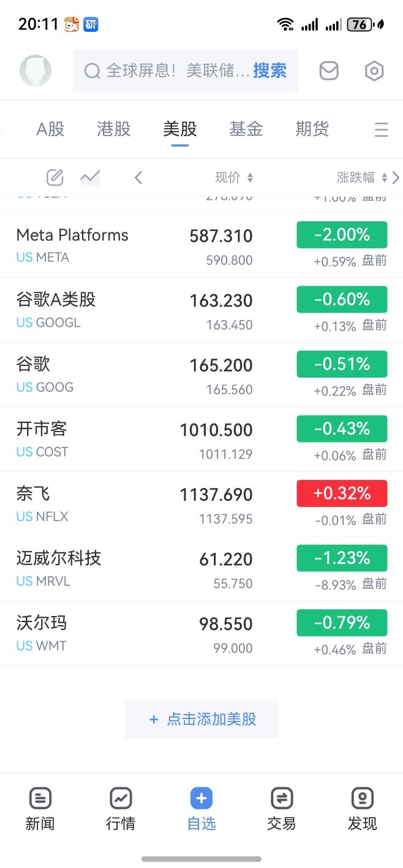Click the 搜索 search button
This screenshot has width=403, height=868.
pyautogui.click(x=269, y=71)
